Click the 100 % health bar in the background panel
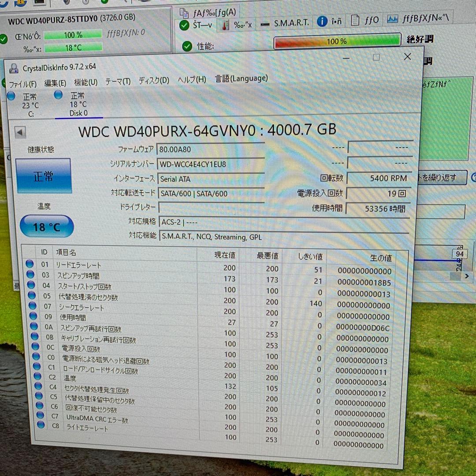Screen dimensions: 476x476 [73, 35]
